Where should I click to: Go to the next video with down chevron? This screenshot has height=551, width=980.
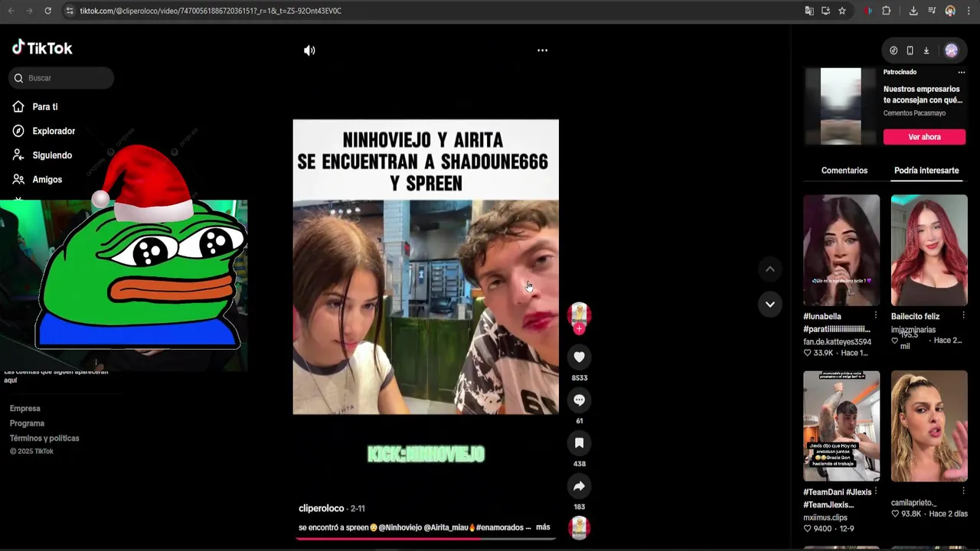click(x=770, y=305)
